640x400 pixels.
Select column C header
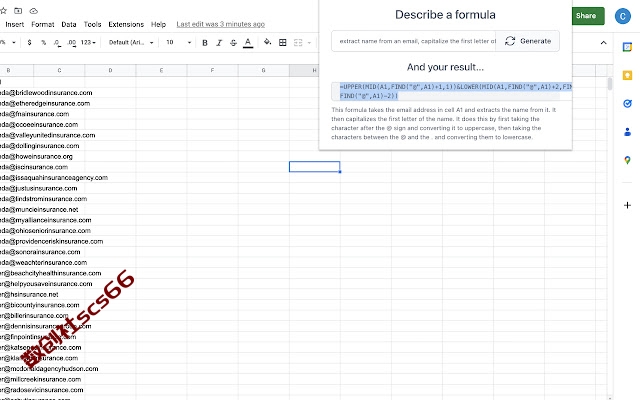click(x=59, y=70)
